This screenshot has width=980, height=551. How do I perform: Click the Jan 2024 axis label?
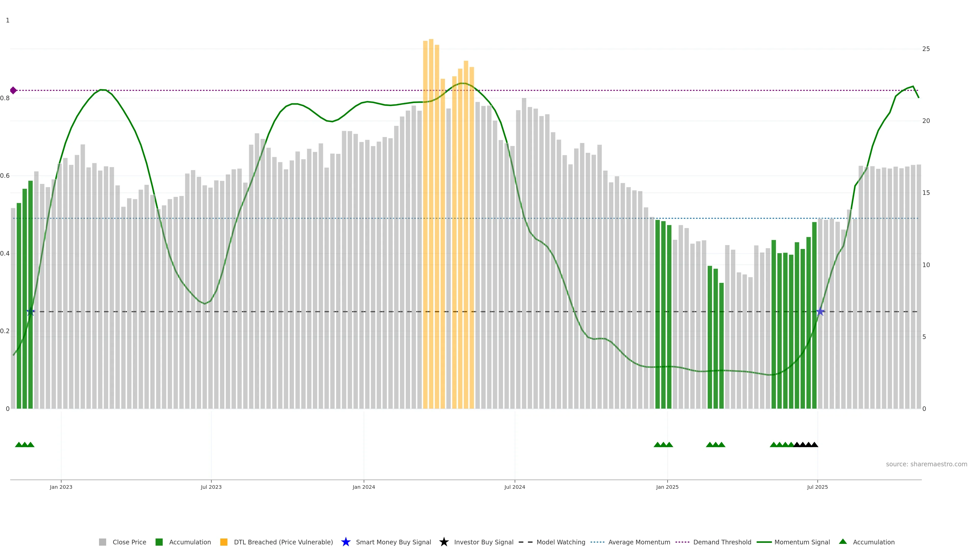tap(364, 487)
